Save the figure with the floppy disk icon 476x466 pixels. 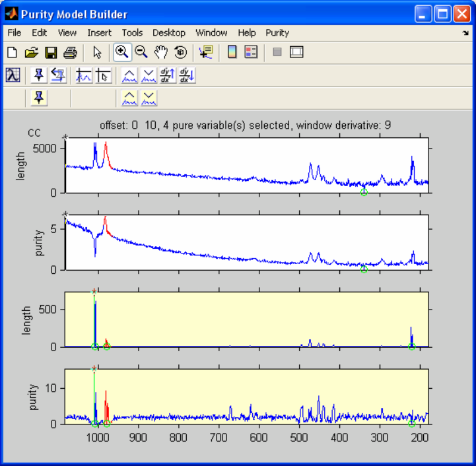pos(51,52)
